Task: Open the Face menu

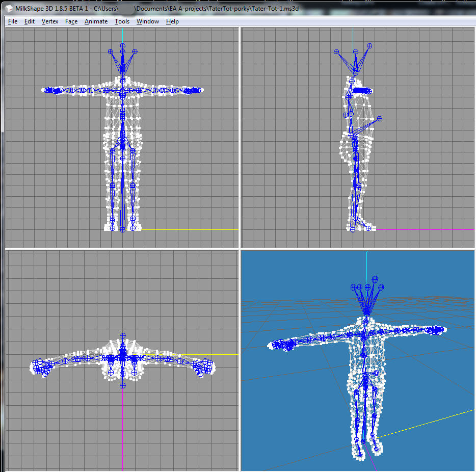Action: coord(71,21)
